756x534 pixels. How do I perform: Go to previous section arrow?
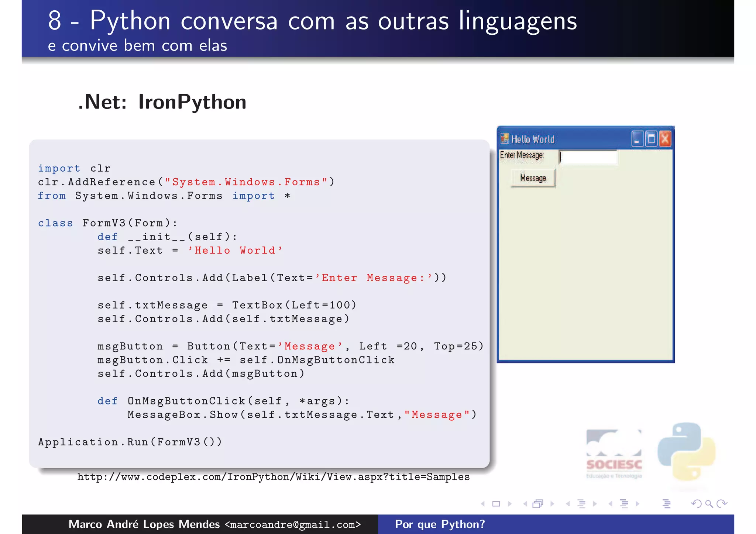coord(611,504)
